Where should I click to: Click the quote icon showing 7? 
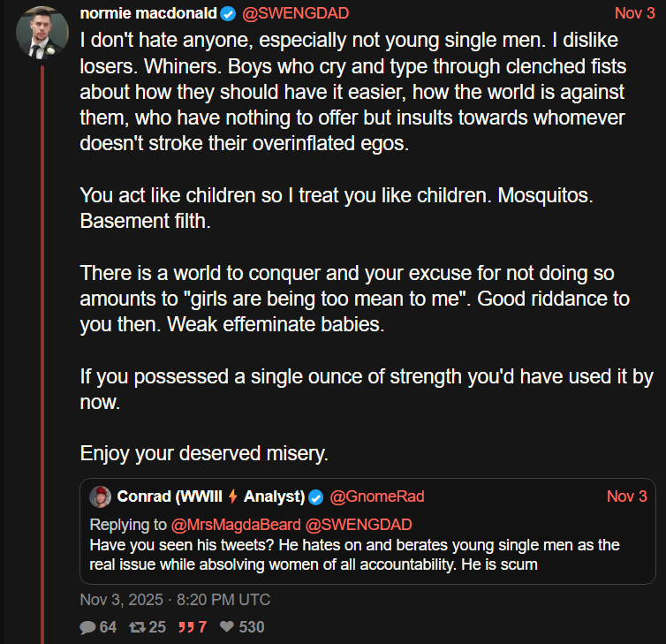click(187, 627)
